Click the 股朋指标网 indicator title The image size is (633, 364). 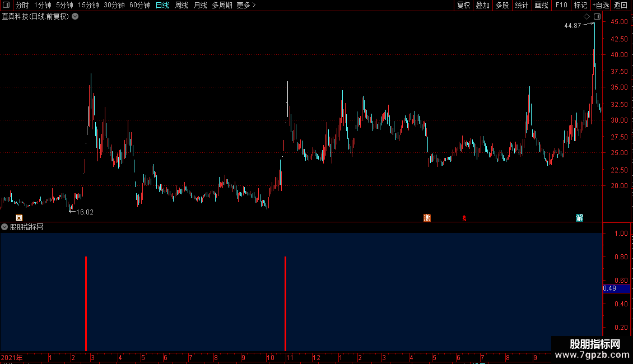27,227
